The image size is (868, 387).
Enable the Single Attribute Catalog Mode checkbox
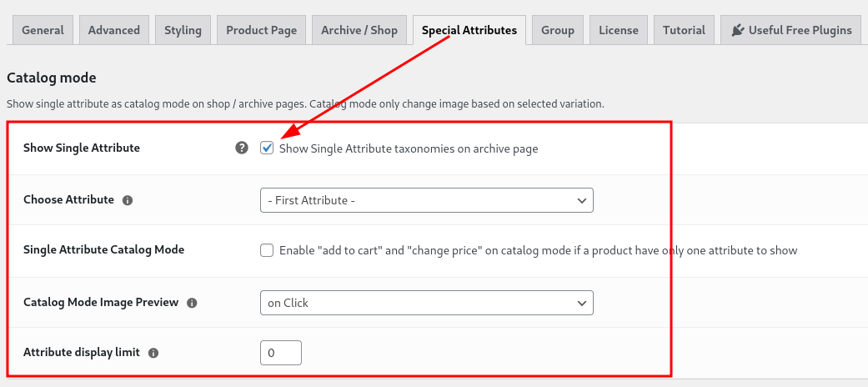[x=267, y=250]
